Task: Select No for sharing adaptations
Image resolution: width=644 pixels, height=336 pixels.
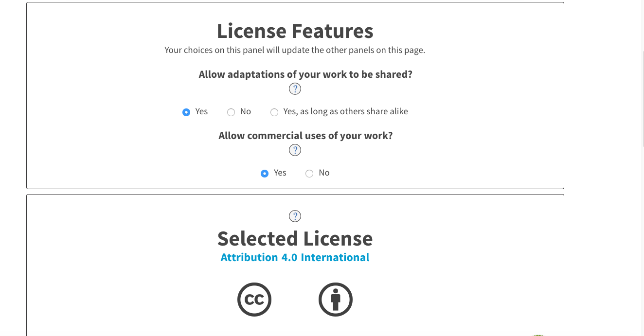Action: tap(231, 112)
